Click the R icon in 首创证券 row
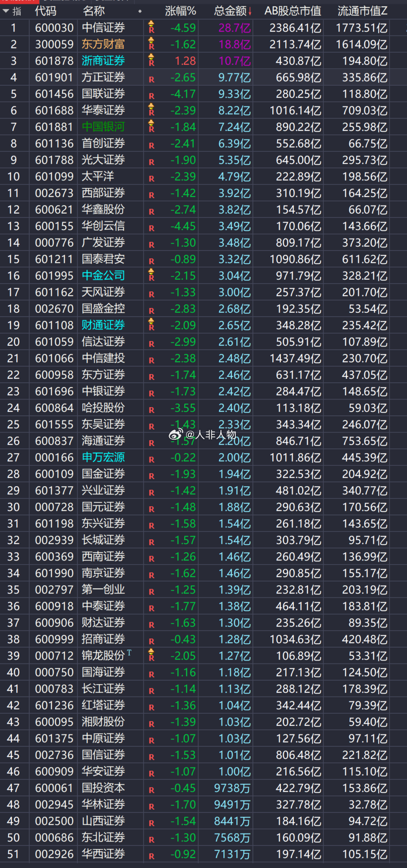The height and width of the screenshot is (868, 407). [x=151, y=146]
